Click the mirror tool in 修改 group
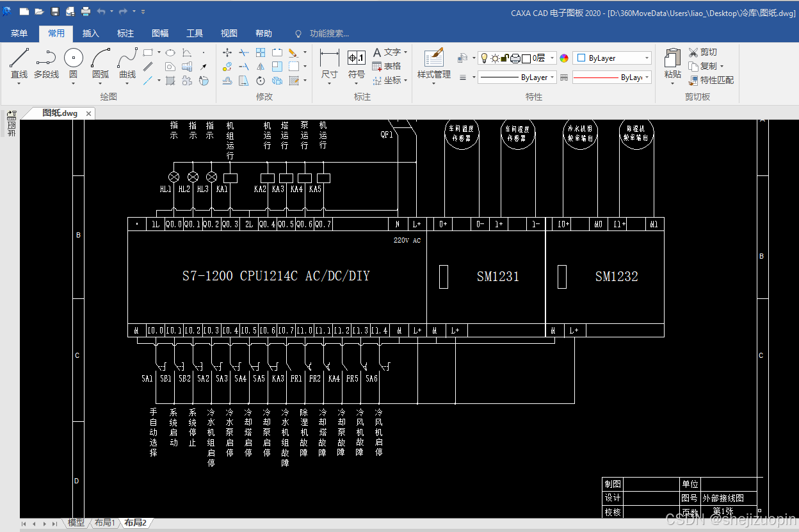The height and width of the screenshot is (532, 799). (261, 67)
